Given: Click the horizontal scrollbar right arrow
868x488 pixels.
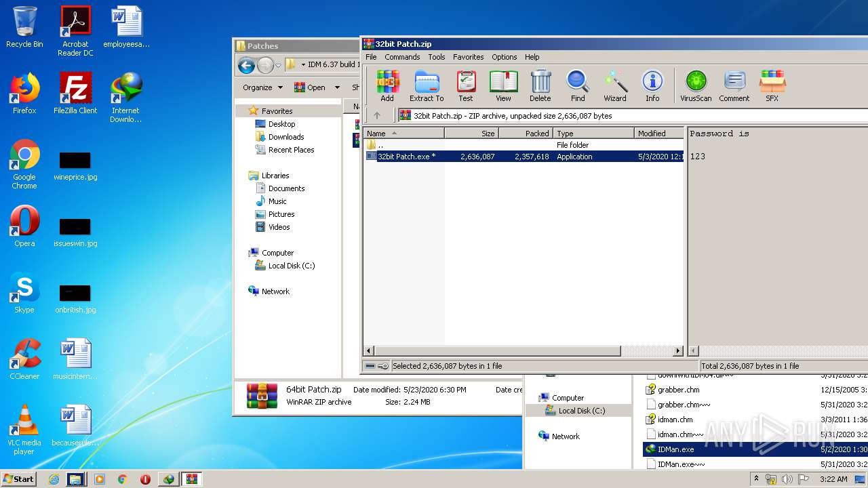Looking at the screenshot, I should point(677,351).
